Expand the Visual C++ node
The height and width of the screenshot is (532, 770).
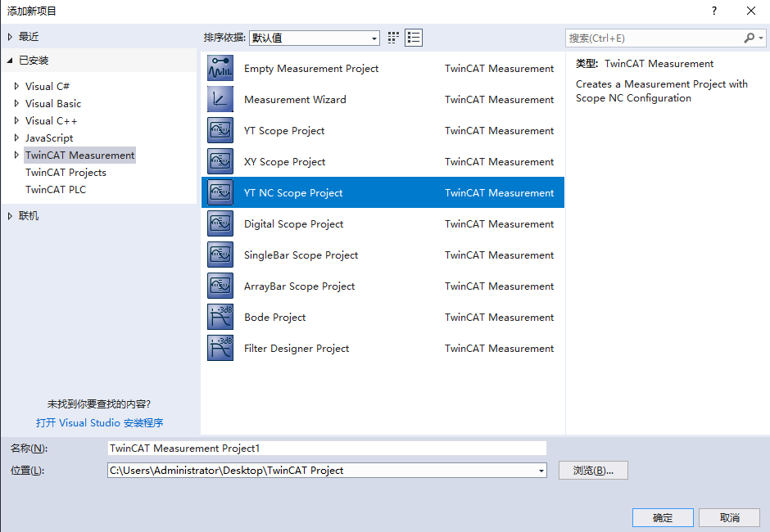(16, 121)
